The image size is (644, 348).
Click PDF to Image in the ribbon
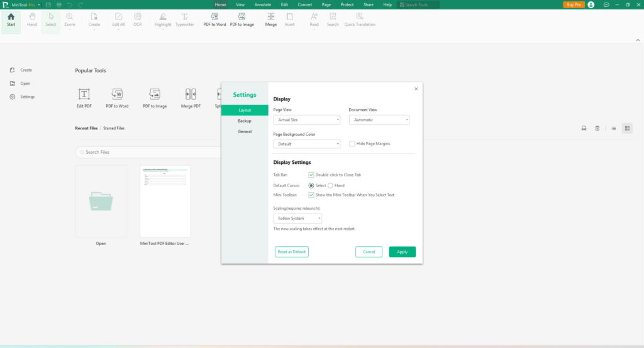click(242, 19)
